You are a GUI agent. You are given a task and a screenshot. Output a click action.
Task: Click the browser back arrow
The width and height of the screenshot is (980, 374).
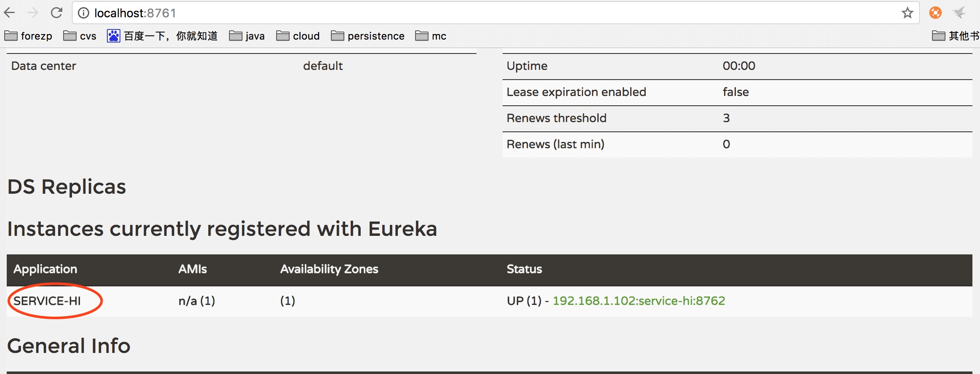pyautogui.click(x=9, y=13)
